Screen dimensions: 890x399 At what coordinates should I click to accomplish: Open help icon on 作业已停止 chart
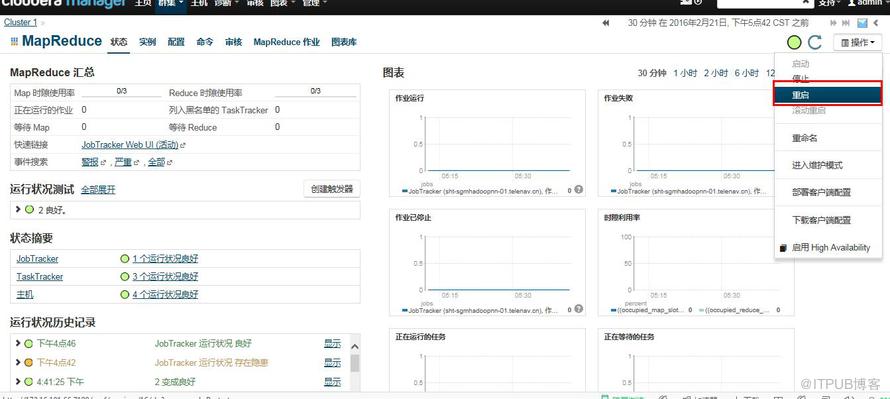pyautogui.click(x=578, y=309)
